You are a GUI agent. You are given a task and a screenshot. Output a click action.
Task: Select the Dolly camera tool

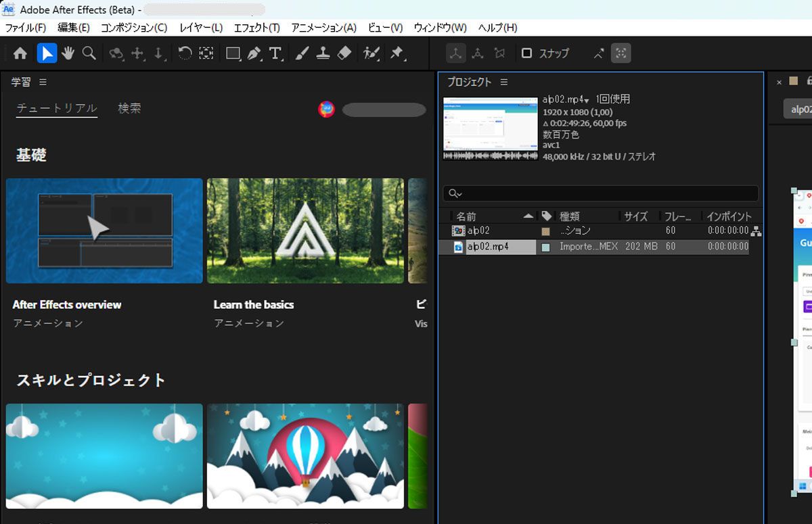(x=159, y=53)
